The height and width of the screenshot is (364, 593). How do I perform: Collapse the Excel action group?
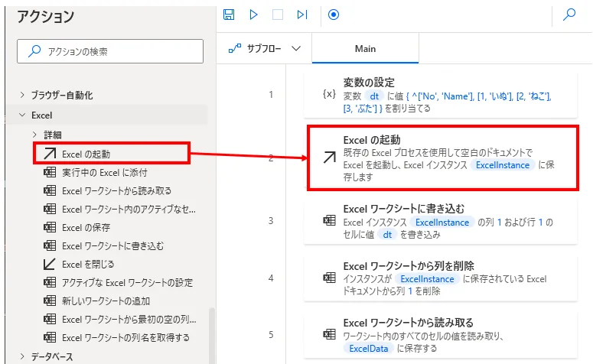(x=22, y=115)
